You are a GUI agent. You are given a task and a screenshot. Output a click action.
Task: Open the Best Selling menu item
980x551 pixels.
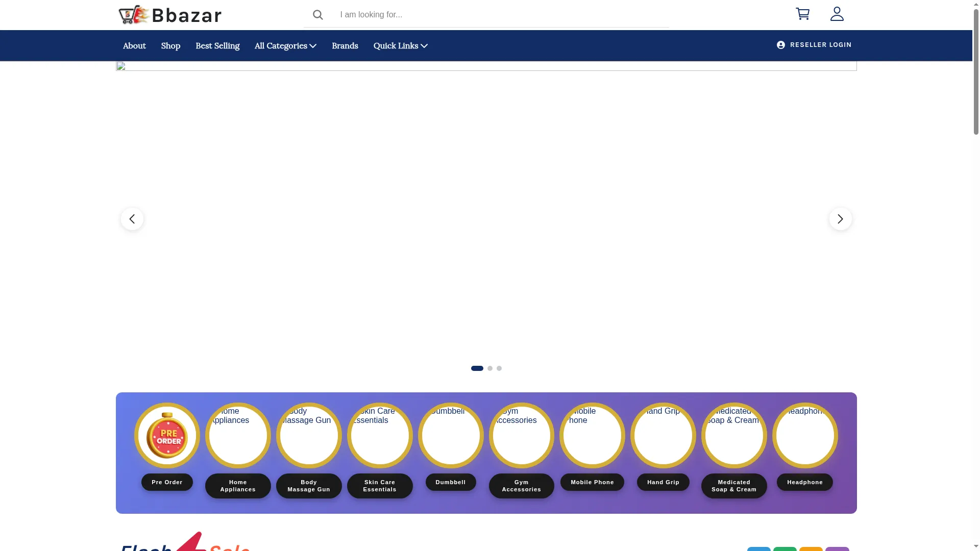(x=217, y=46)
